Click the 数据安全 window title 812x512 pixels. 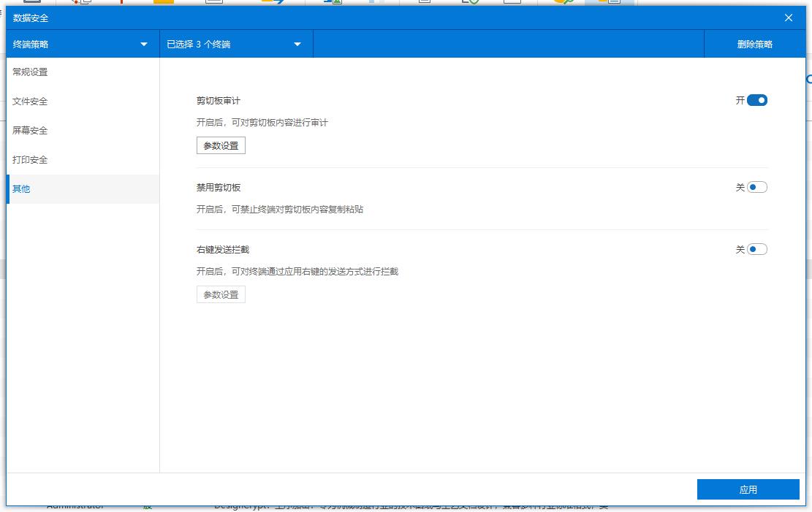tap(31, 18)
